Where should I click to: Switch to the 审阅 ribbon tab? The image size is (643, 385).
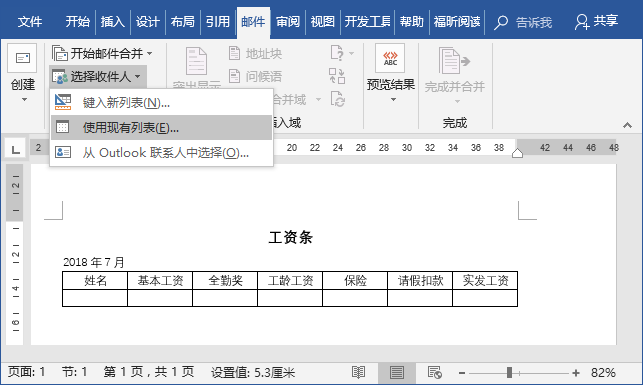(x=287, y=22)
